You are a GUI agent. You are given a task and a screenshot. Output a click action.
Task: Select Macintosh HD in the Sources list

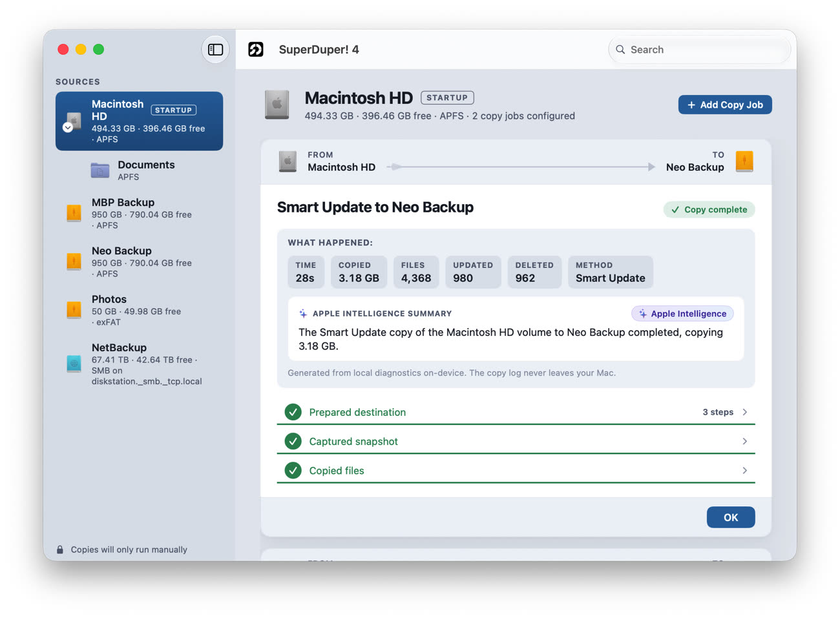(x=139, y=121)
